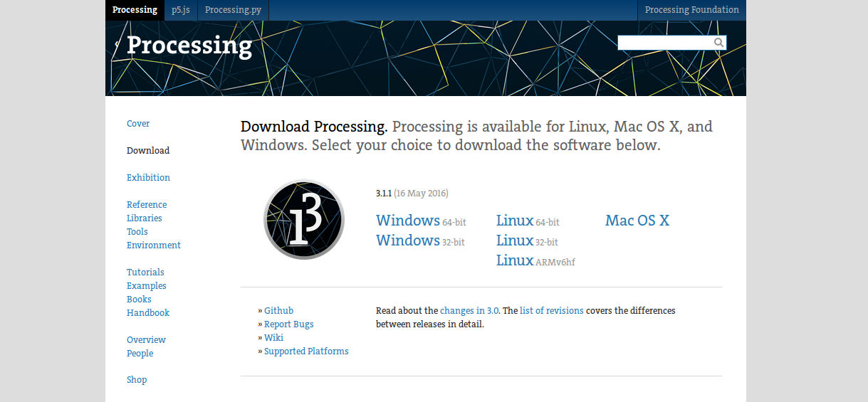Image resolution: width=868 pixels, height=402 pixels.
Task: Open the Processing Foundation tab
Action: (x=691, y=10)
